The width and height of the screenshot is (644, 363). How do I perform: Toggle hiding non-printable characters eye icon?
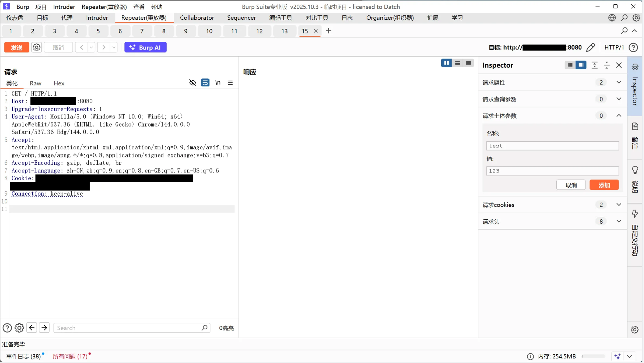click(x=192, y=83)
